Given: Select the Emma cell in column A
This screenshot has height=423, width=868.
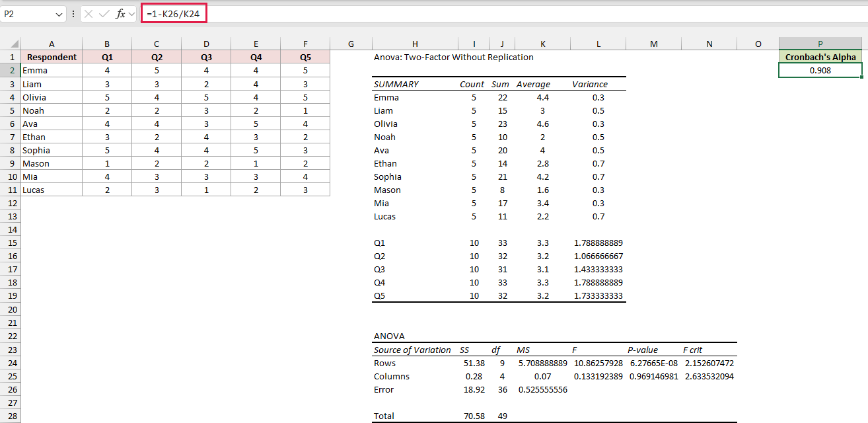Looking at the screenshot, I should (x=52, y=70).
